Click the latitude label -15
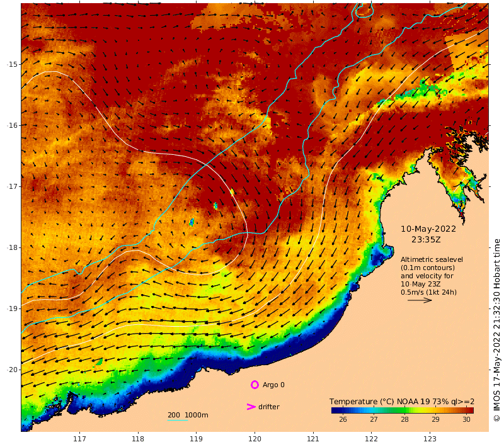This screenshot has height=447, width=504. click(12, 64)
